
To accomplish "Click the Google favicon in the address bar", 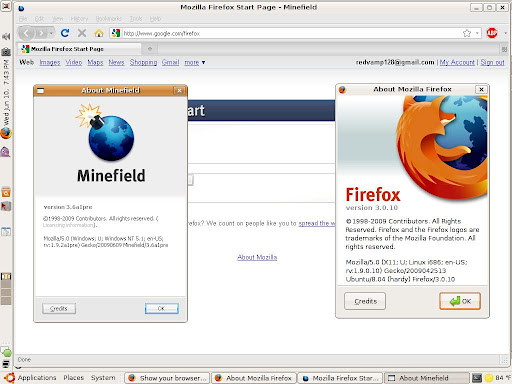I will 116,33.
